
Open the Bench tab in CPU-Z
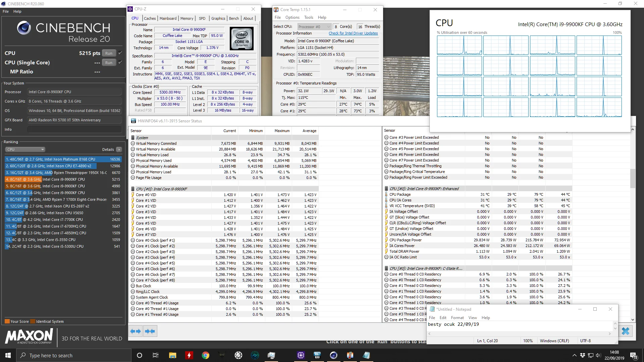point(234,18)
